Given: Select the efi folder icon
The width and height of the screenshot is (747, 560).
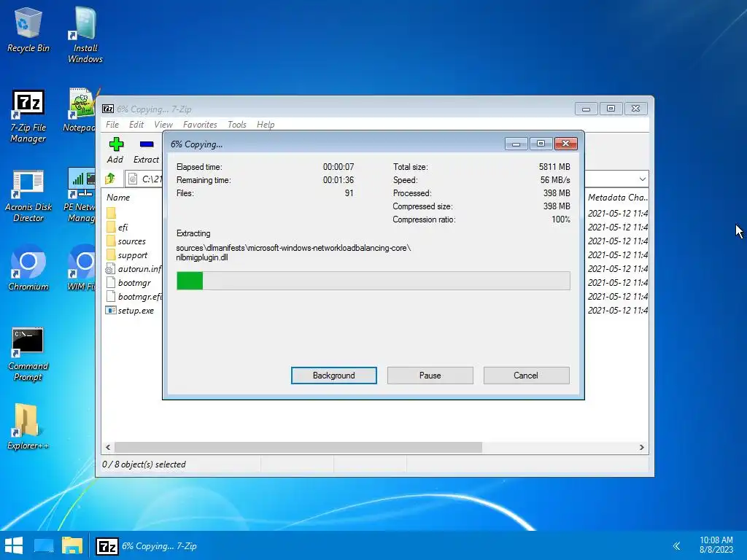Looking at the screenshot, I should (111, 227).
